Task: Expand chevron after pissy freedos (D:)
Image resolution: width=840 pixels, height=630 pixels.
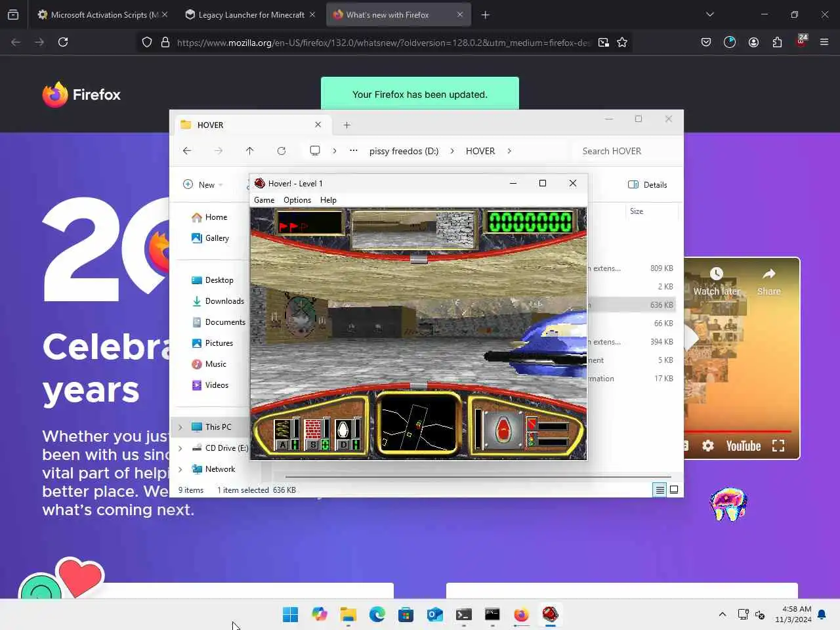Action: click(452, 151)
